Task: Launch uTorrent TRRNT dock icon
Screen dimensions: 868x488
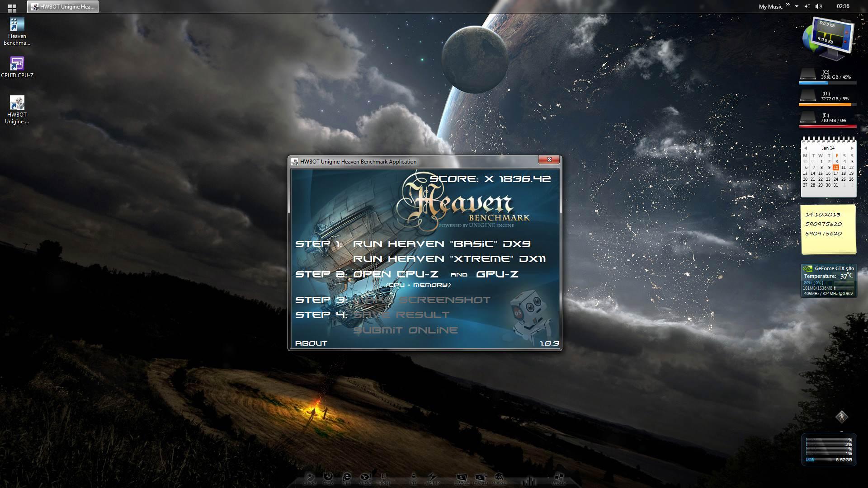Action: pyautogui.click(x=383, y=479)
